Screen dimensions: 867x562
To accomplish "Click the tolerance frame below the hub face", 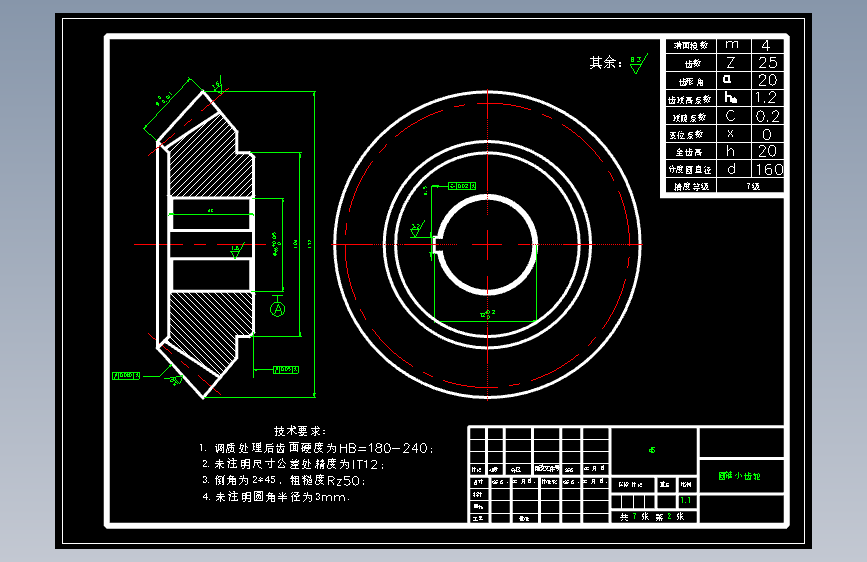I will [x=286, y=370].
